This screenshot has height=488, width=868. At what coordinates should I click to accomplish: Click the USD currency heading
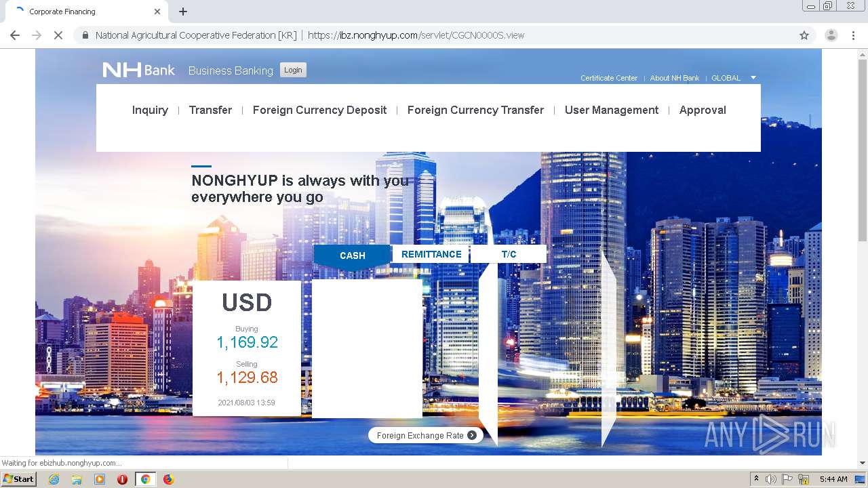[247, 302]
